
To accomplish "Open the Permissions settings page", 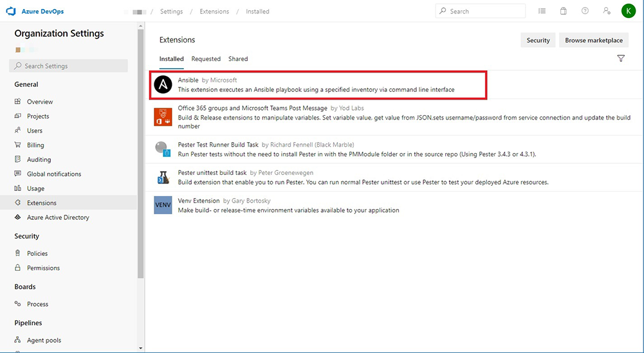I will click(43, 267).
